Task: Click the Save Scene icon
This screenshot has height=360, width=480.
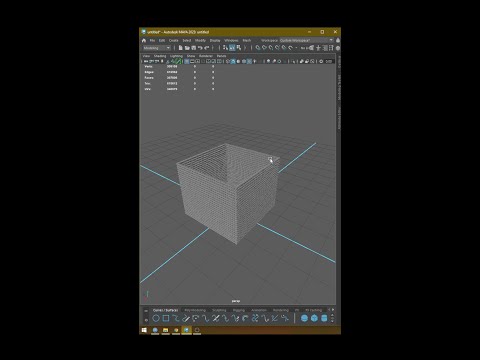Action: coord(193,48)
